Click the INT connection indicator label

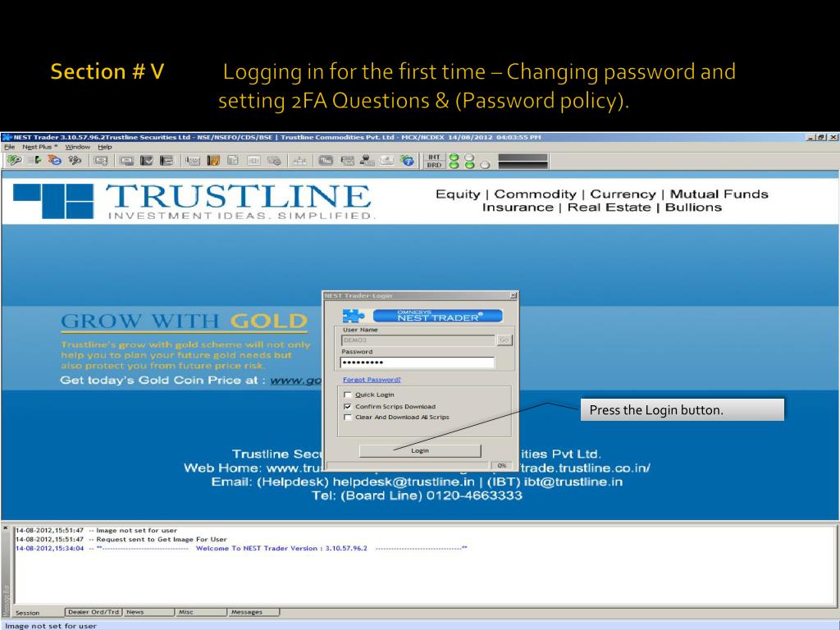click(x=434, y=157)
